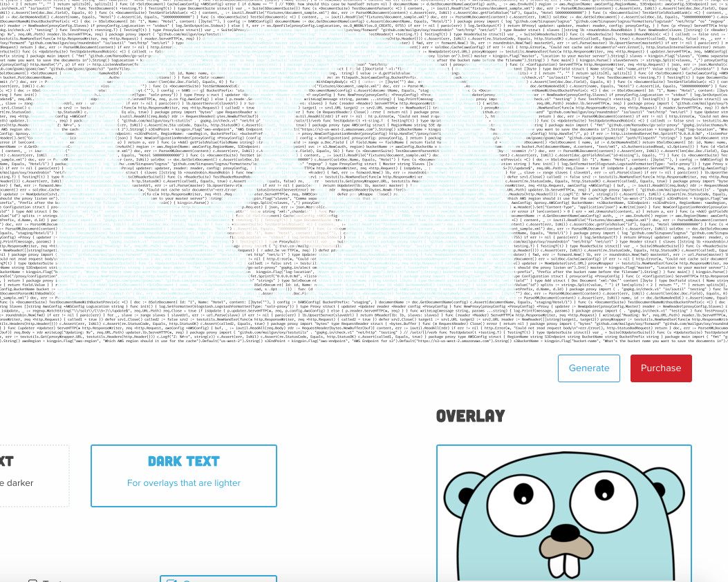Viewport: 728px width, 582px height.
Task: Click the red Purchase button
Action: [x=661, y=368]
